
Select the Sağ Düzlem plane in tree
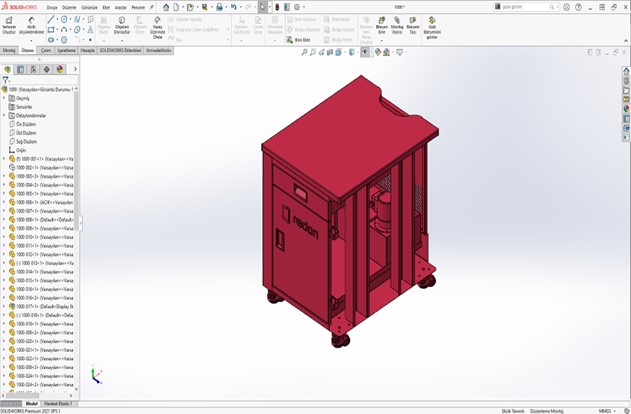[28, 141]
